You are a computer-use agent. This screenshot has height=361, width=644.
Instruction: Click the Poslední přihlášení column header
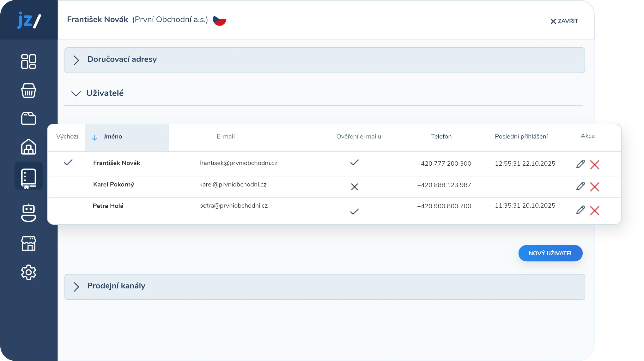pos(521,137)
